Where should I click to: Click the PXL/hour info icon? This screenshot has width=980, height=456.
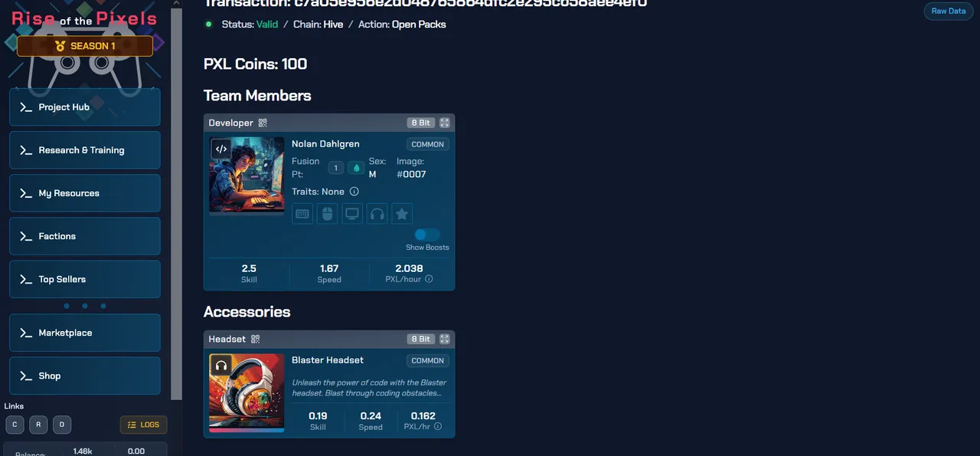[429, 279]
